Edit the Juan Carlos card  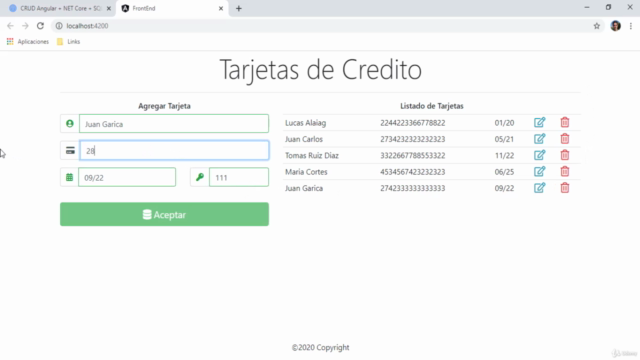coord(539,139)
